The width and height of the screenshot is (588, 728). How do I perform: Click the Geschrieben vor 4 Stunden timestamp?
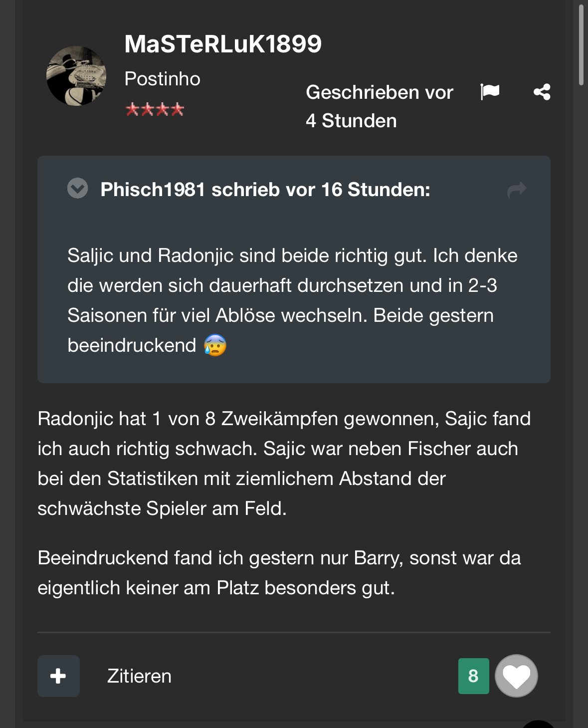coord(379,106)
